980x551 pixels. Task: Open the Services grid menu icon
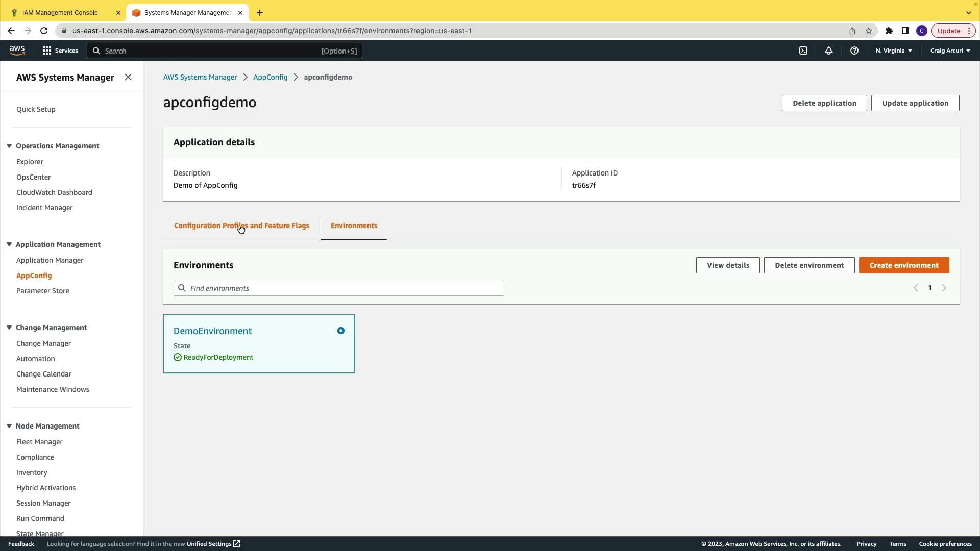pos(47,51)
